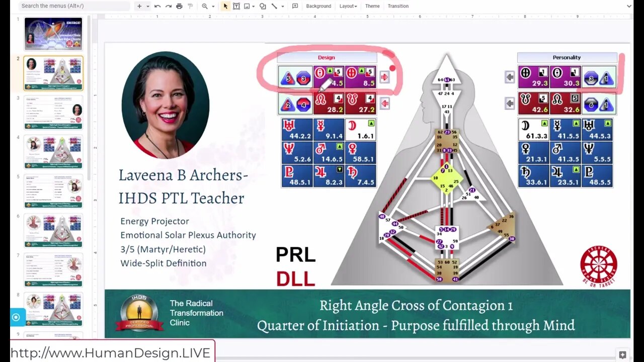
Task: Redo the last action
Action: pyautogui.click(x=168, y=6)
